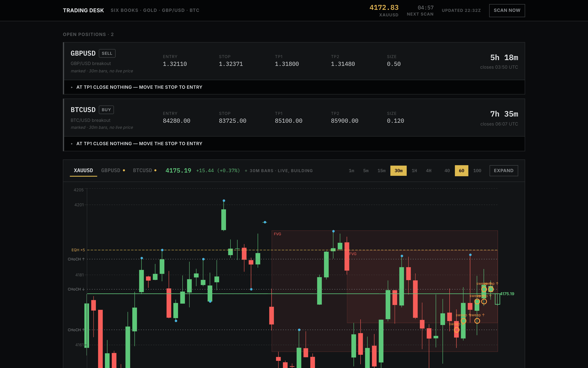Viewport: 588px width, 368px height.
Task: Click the BTCUSD stop value 83725.00
Action: 233,121
